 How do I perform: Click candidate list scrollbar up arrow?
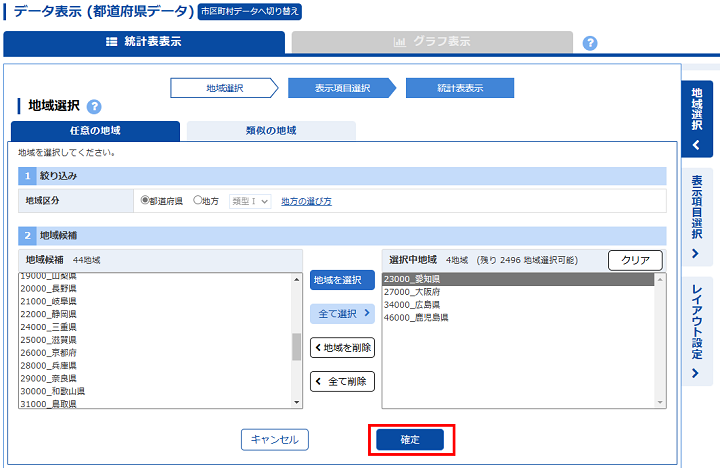click(x=297, y=279)
